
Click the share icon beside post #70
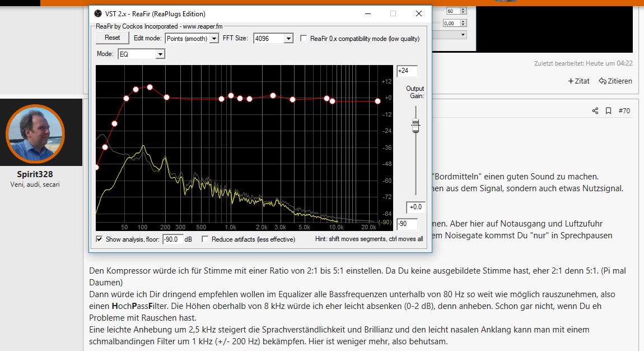595,110
